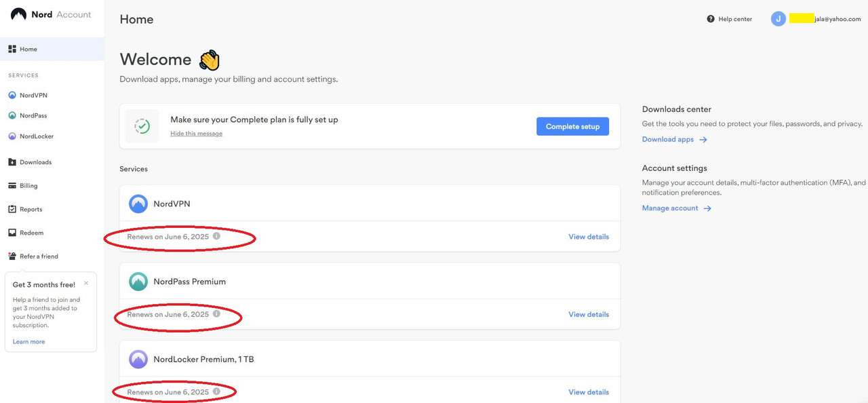Click the account email address

pos(825,19)
